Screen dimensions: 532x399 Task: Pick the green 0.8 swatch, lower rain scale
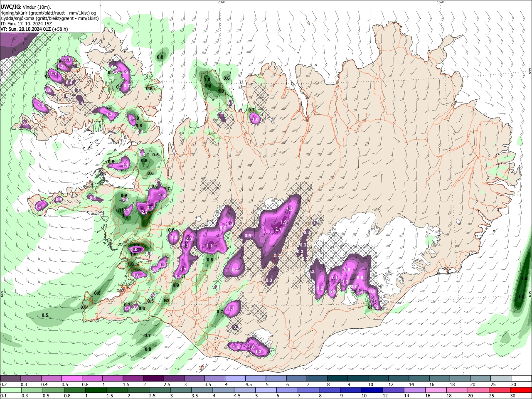[x=74, y=390]
